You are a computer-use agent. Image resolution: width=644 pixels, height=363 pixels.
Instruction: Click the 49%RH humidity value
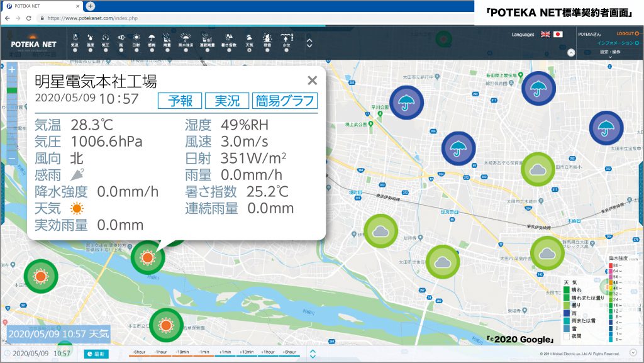pyautogui.click(x=245, y=125)
